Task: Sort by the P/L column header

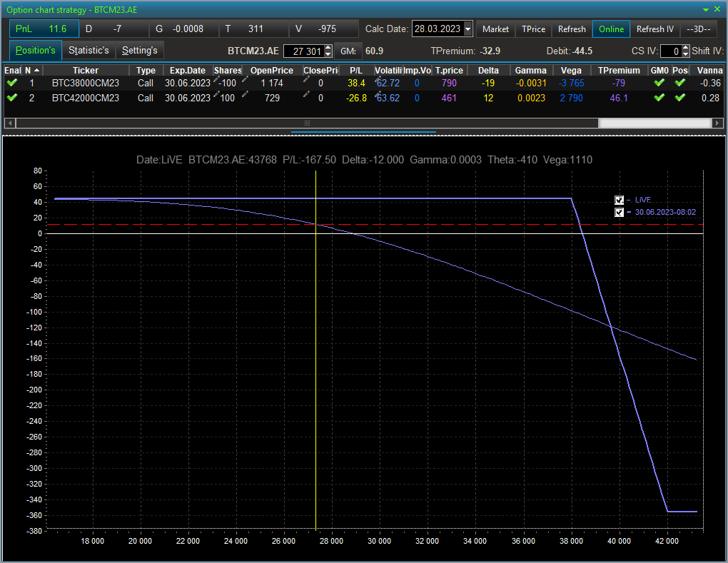Action: (x=355, y=70)
